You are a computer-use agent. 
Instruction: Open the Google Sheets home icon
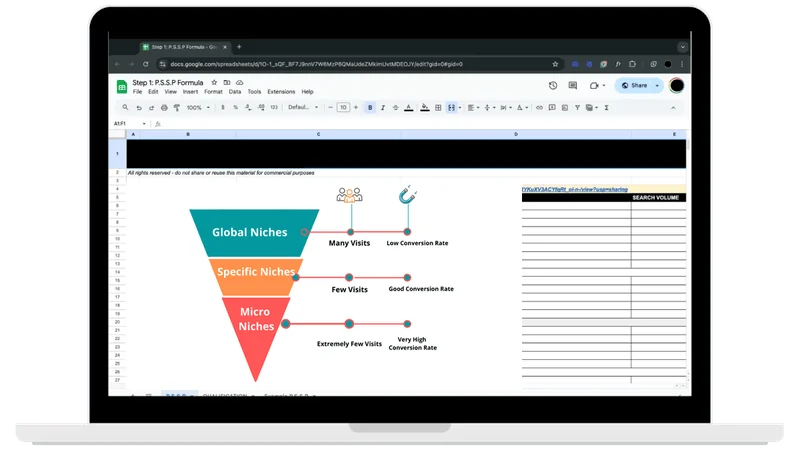click(122, 87)
